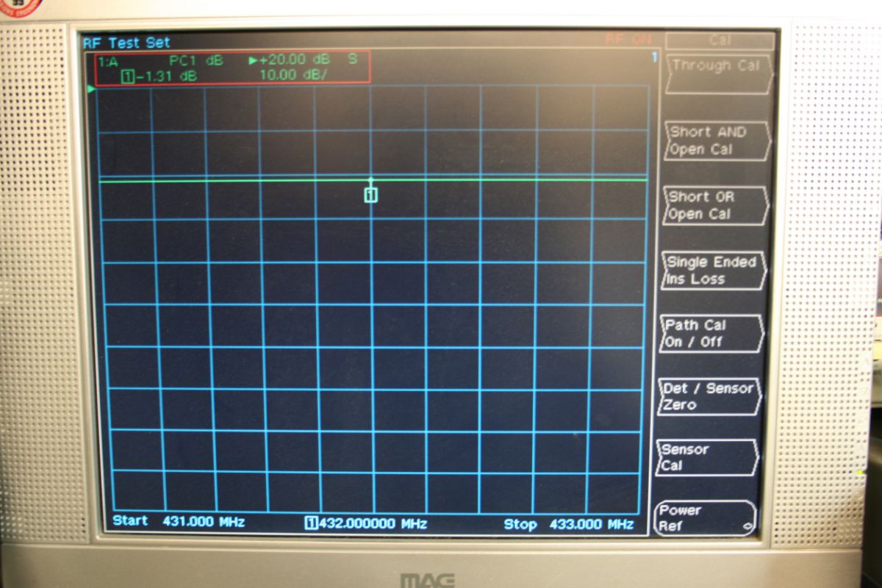The image size is (882, 588).
Task: Click marker 1 on the trace
Action: point(371,194)
